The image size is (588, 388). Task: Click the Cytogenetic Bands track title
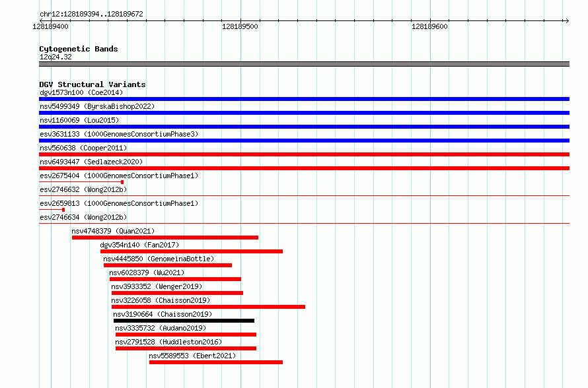click(x=79, y=49)
